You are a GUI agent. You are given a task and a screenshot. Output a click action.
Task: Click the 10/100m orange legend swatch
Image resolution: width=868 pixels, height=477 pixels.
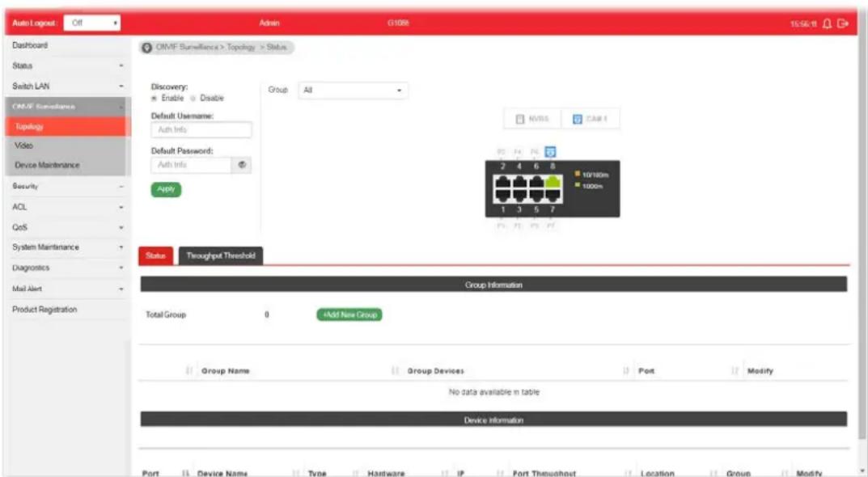click(578, 175)
